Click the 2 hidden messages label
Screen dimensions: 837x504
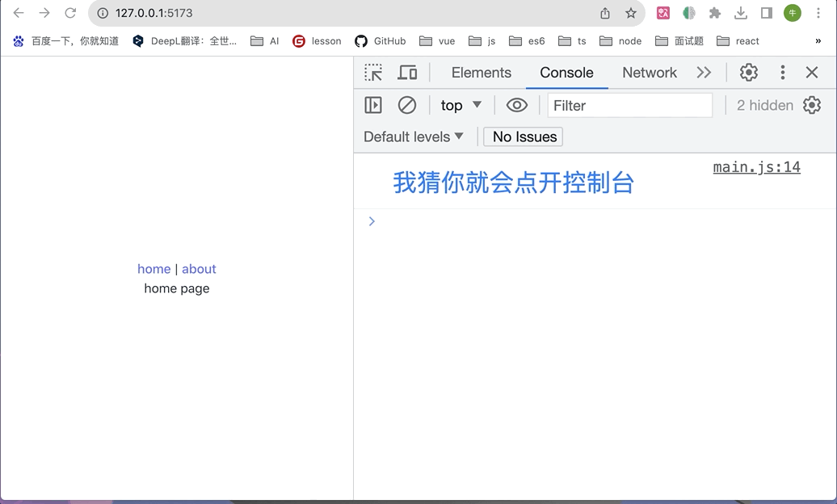point(765,105)
